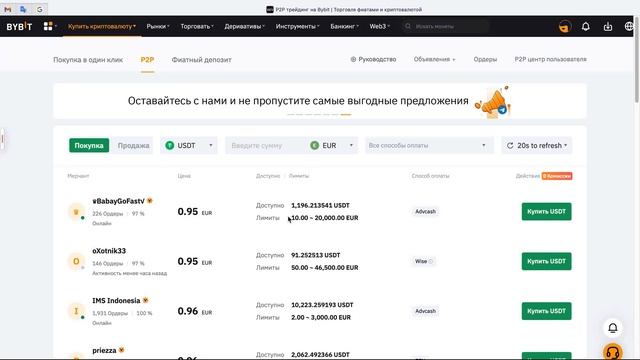Open merchant name BabayGoFastV
The width and height of the screenshot is (640, 360).
(118, 201)
